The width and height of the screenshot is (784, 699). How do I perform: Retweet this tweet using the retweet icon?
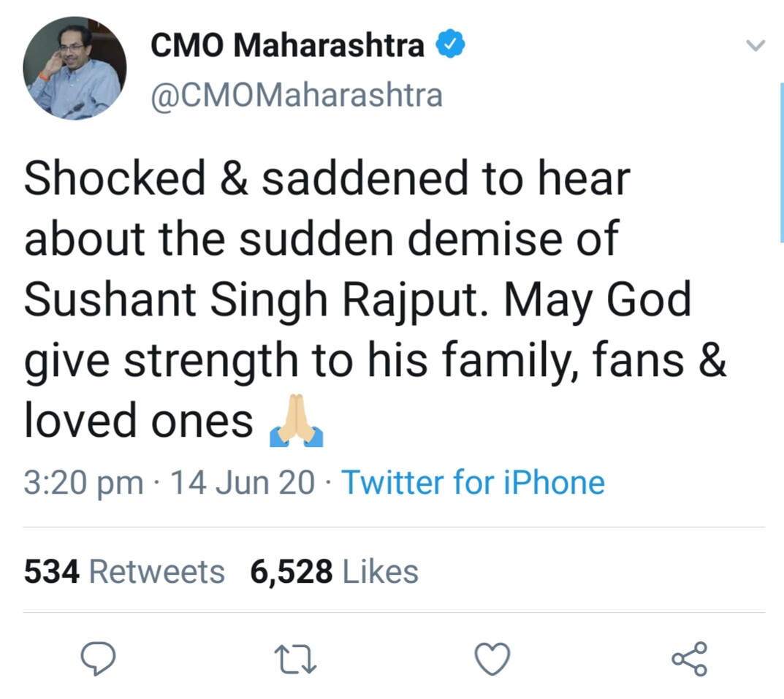[297, 659]
